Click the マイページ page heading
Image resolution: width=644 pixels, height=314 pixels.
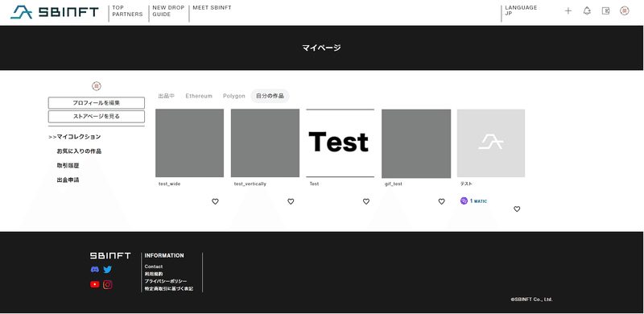321,48
